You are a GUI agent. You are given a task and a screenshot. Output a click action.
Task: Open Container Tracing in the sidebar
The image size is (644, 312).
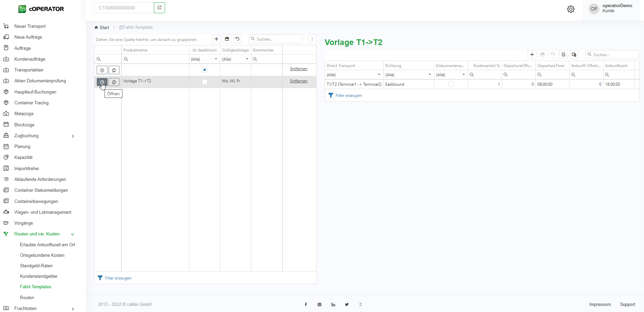coord(31,103)
